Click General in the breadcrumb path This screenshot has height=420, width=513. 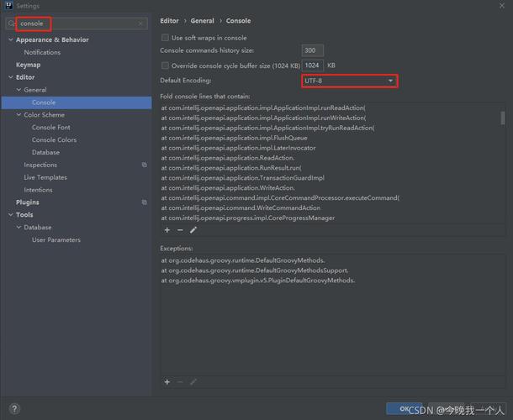pyautogui.click(x=202, y=20)
